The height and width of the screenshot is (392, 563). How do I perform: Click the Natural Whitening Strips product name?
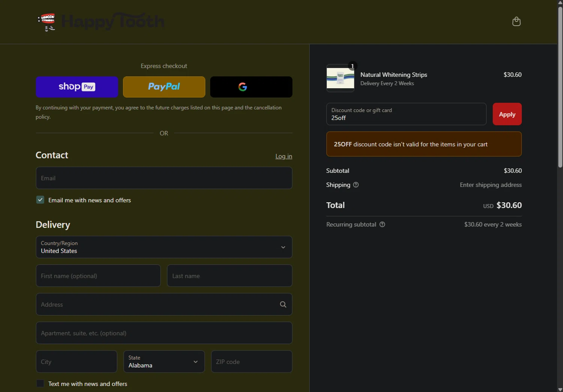point(394,75)
